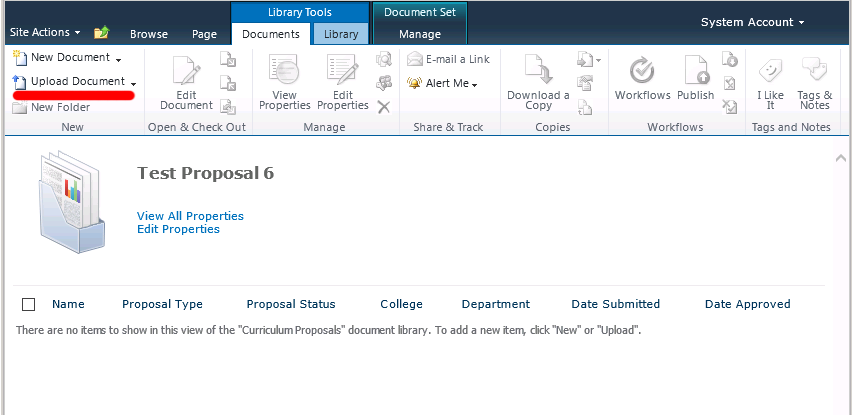Expand the Upload Document dropdown arrow
The image size is (852, 415).
134,83
